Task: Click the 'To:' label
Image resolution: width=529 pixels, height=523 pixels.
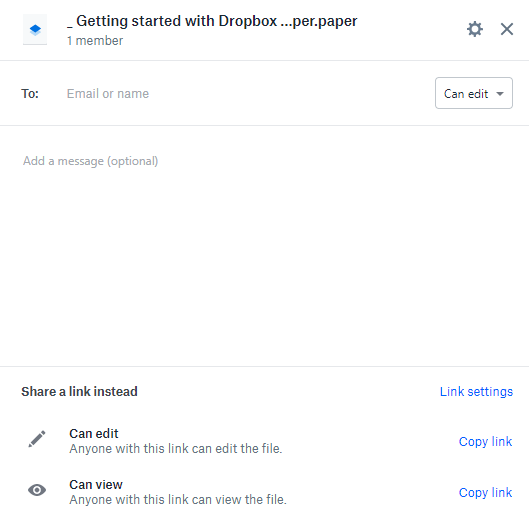Action: point(30,93)
